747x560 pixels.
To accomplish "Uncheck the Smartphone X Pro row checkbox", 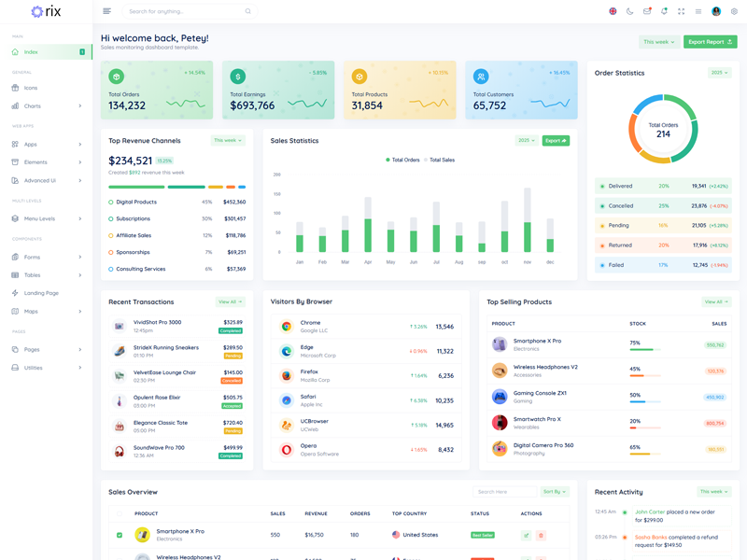I will [120, 535].
